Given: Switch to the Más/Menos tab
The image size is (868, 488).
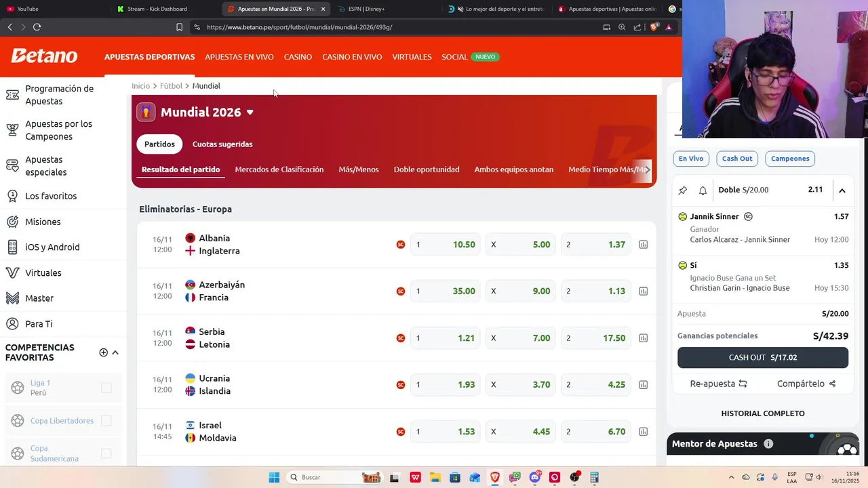Looking at the screenshot, I should pyautogui.click(x=359, y=169).
